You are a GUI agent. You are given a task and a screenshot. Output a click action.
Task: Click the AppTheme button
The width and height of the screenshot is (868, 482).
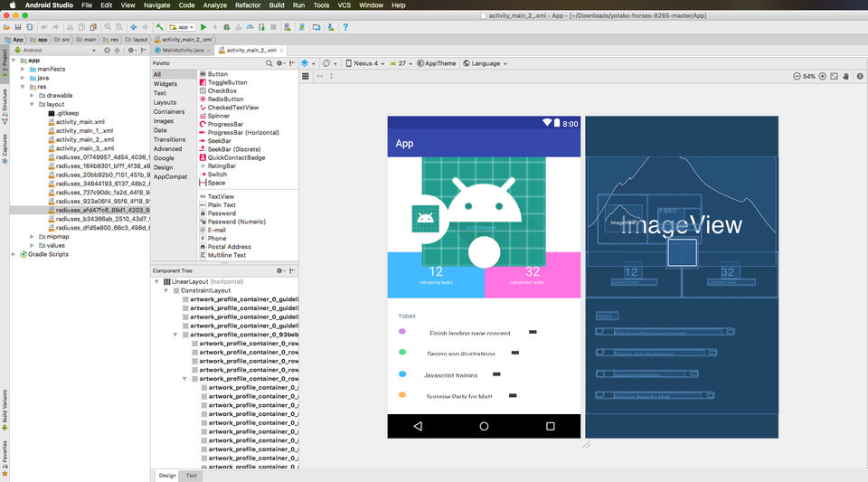pyautogui.click(x=437, y=64)
